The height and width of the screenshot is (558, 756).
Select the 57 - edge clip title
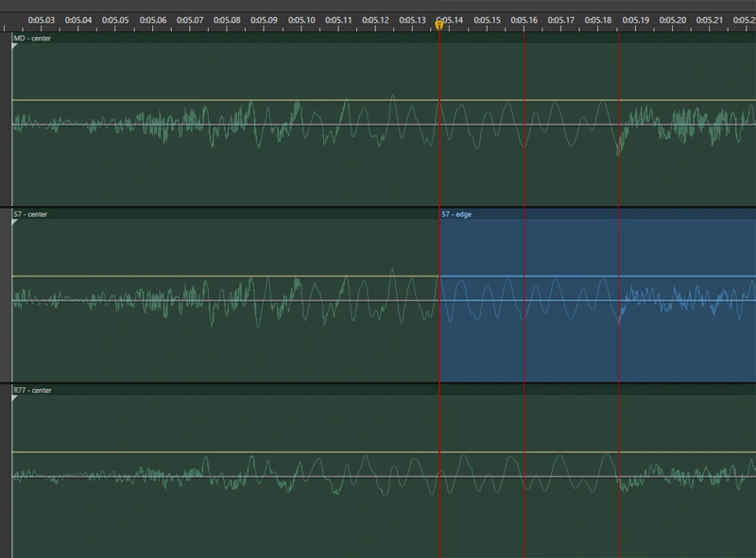pos(456,214)
